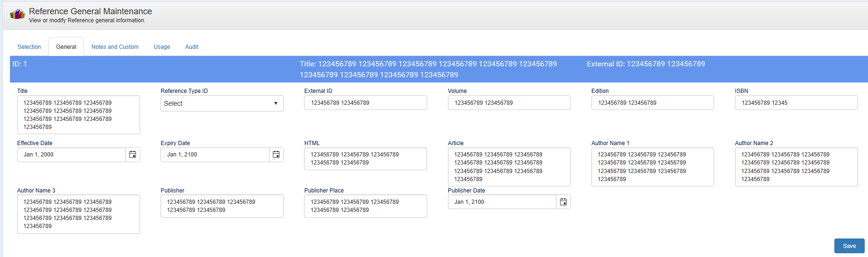The width and height of the screenshot is (868, 257).
Task: Click inside the ISBN field
Action: pyautogui.click(x=796, y=103)
